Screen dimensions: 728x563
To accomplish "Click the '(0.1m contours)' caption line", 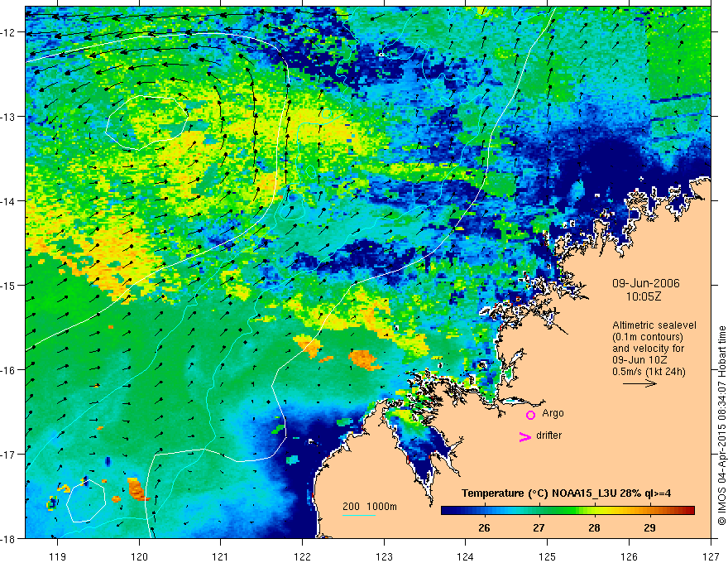I will coord(648,337).
